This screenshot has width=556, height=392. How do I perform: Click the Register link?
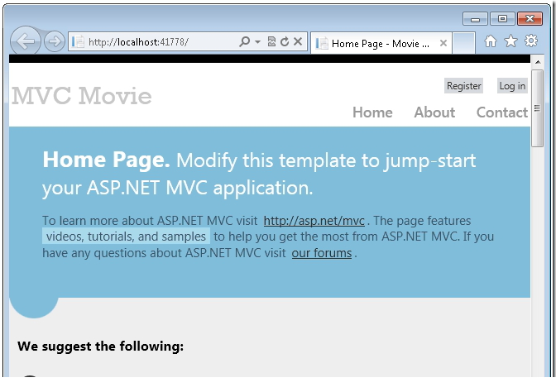point(463,86)
